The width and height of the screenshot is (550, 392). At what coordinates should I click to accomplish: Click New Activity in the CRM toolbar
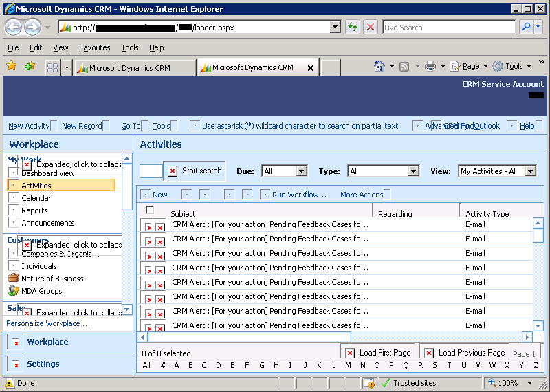(29, 126)
